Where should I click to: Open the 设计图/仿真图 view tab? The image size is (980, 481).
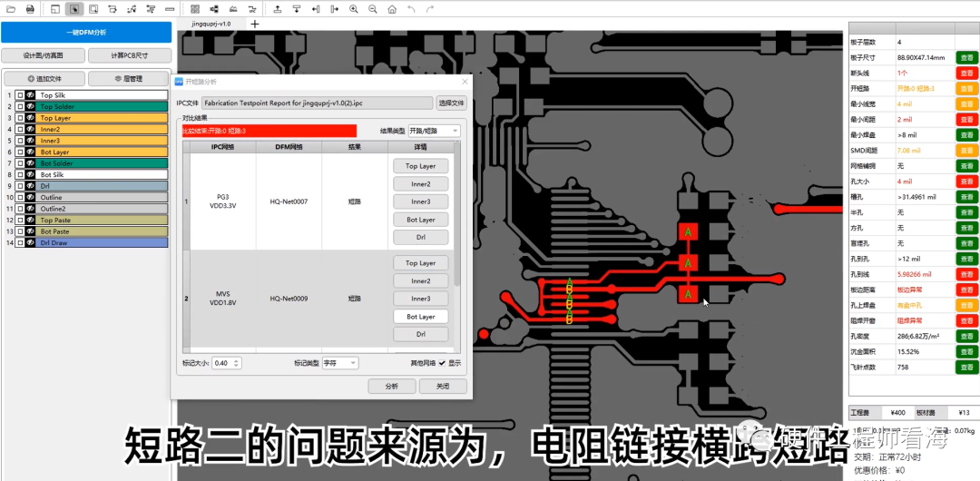[43, 56]
